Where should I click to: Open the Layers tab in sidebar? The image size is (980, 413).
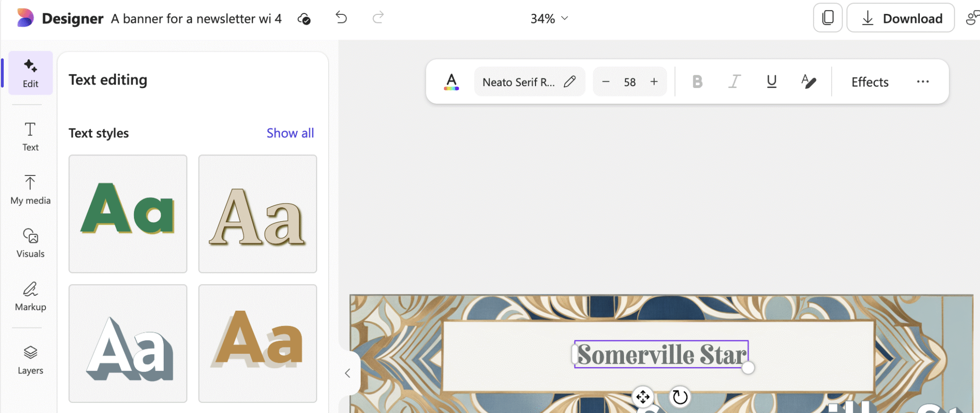[30, 360]
